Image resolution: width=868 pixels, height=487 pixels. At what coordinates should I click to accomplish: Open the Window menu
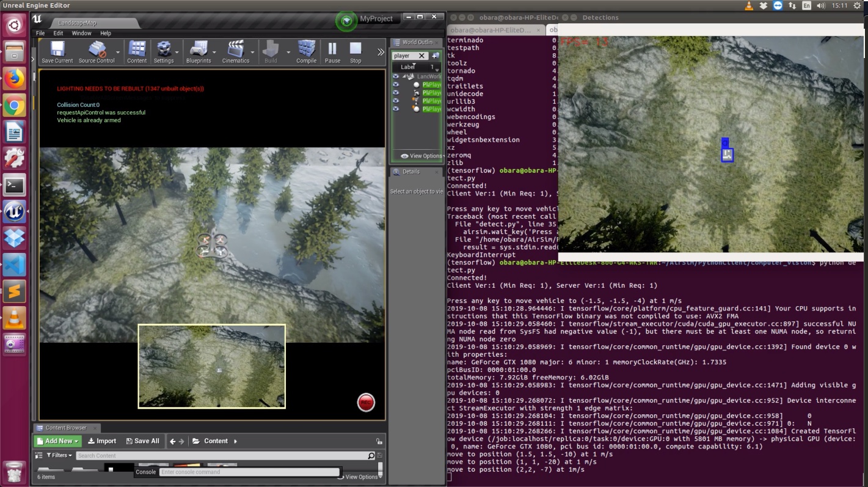tap(81, 33)
